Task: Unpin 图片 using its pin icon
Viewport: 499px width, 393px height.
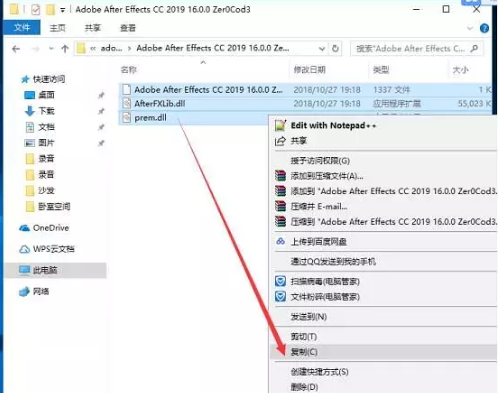Action: [101, 143]
